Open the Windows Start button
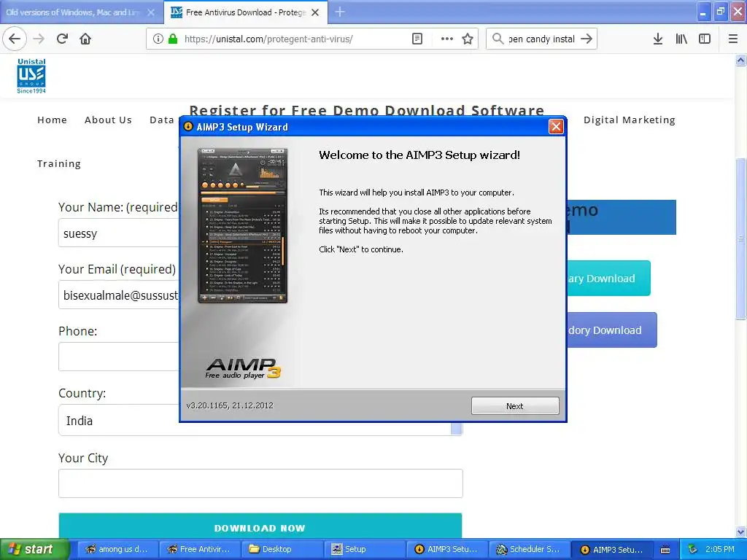The width and height of the screenshot is (747, 560). click(34, 549)
